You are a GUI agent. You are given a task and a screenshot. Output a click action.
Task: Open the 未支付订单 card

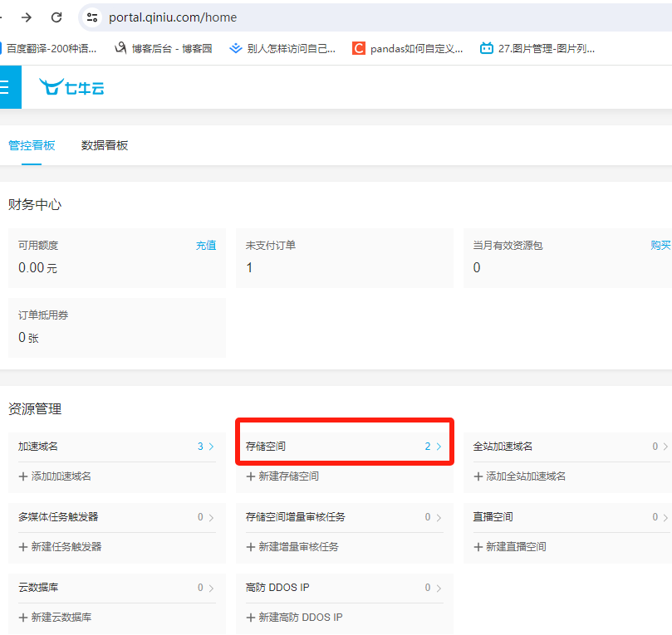345,258
